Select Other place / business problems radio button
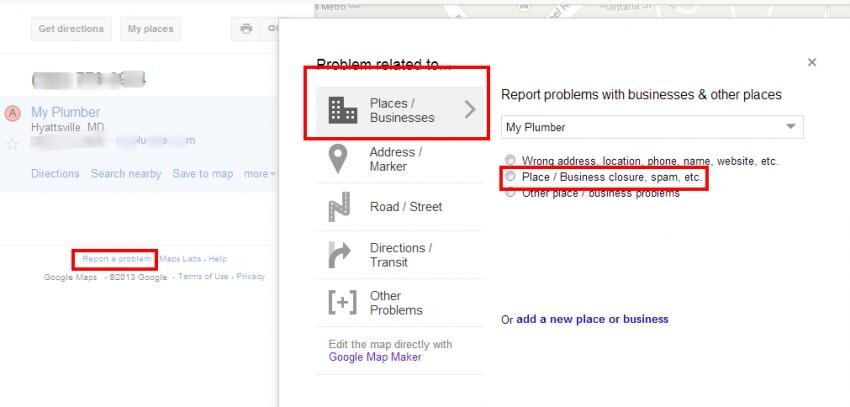This screenshot has height=407, width=850. [x=510, y=192]
